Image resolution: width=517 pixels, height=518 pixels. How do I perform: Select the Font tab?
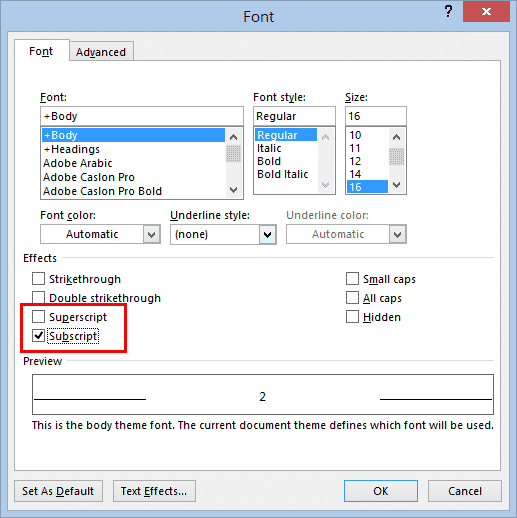(41, 51)
